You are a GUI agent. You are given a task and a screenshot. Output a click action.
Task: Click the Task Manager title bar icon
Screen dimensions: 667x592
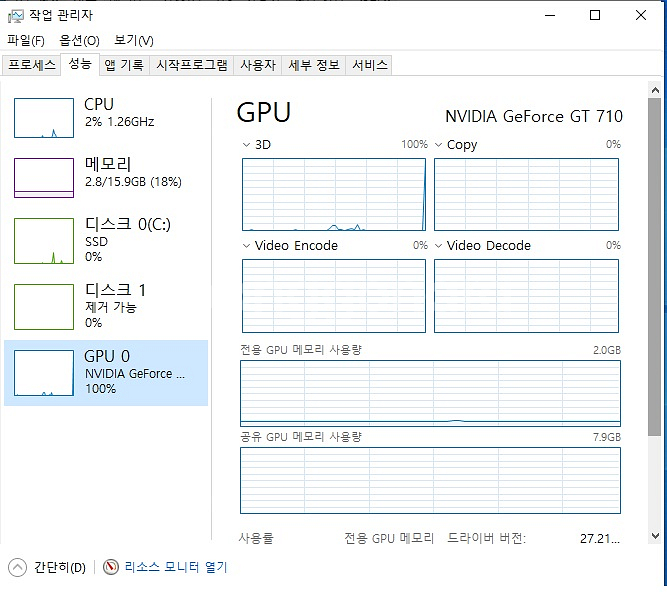(16, 16)
